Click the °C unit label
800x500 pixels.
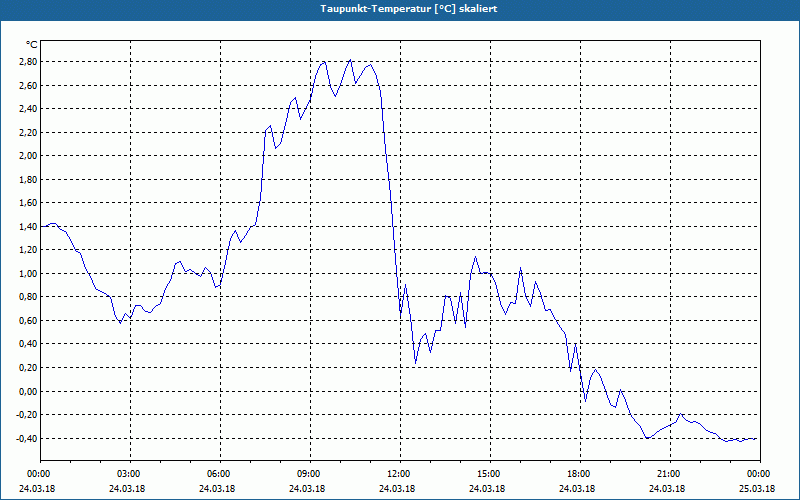tap(31, 45)
